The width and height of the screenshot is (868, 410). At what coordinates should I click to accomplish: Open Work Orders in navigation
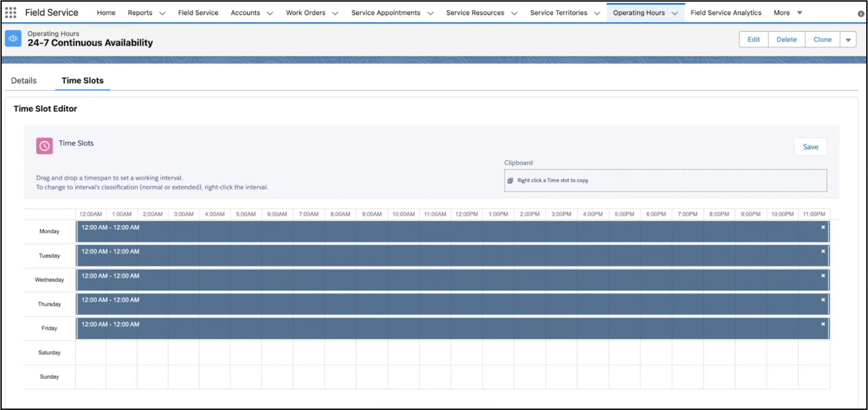(x=305, y=13)
